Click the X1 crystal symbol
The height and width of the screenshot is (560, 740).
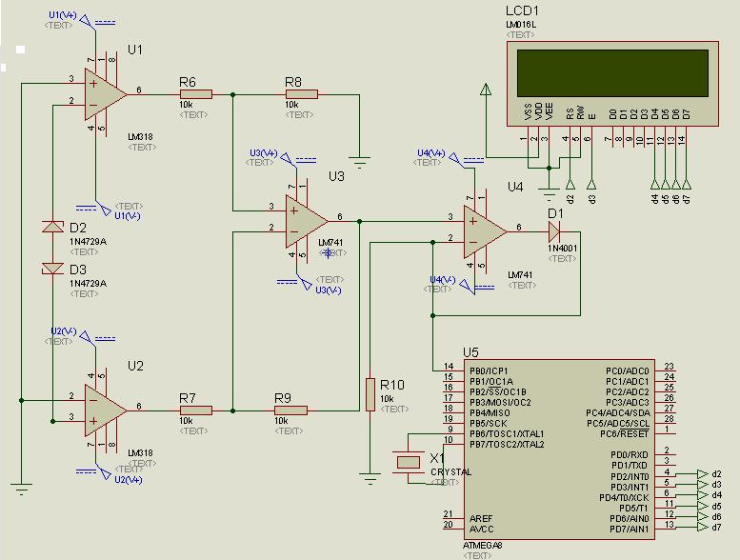pyautogui.click(x=409, y=462)
